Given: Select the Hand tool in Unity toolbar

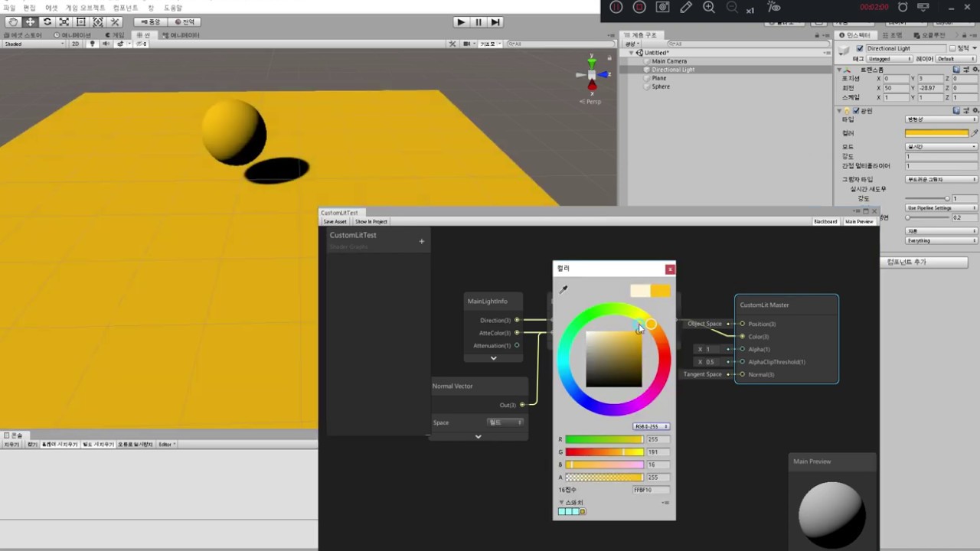Looking at the screenshot, I should 13,22.
